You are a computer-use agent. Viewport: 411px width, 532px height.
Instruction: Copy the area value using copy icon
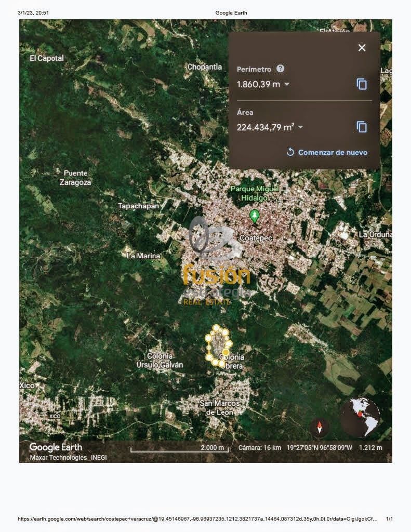[x=362, y=127]
